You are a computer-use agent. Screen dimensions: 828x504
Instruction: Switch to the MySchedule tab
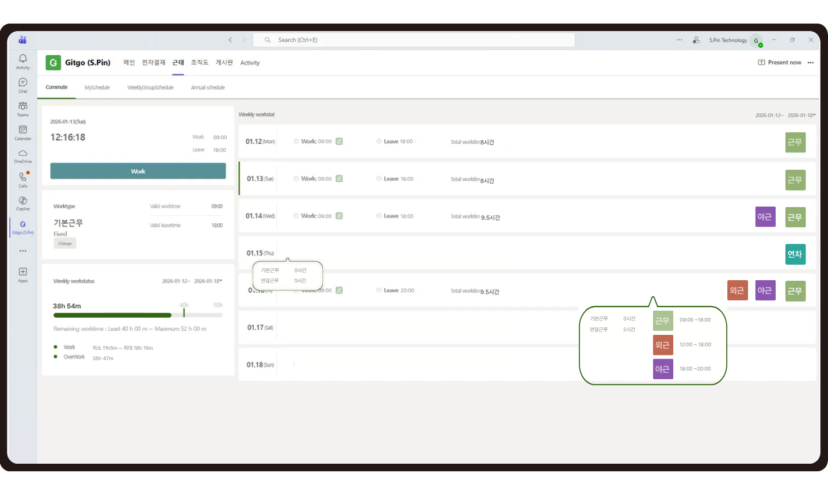click(x=97, y=87)
